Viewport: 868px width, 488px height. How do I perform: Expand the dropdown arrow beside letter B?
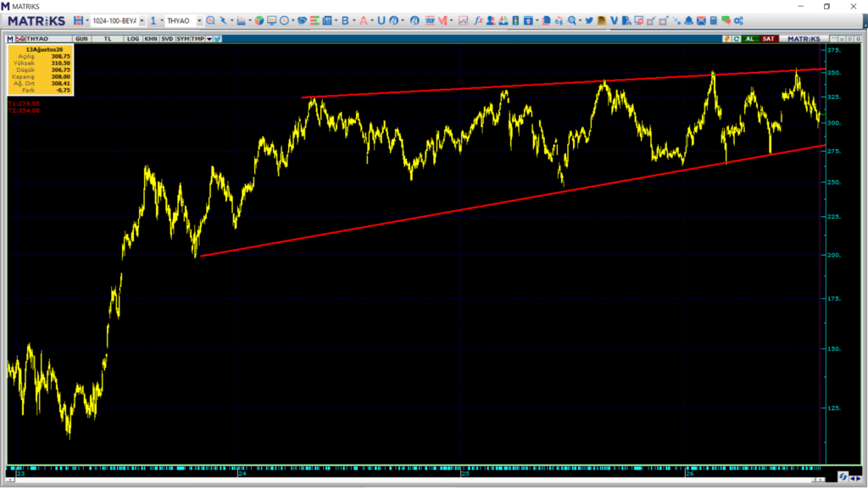click(353, 20)
